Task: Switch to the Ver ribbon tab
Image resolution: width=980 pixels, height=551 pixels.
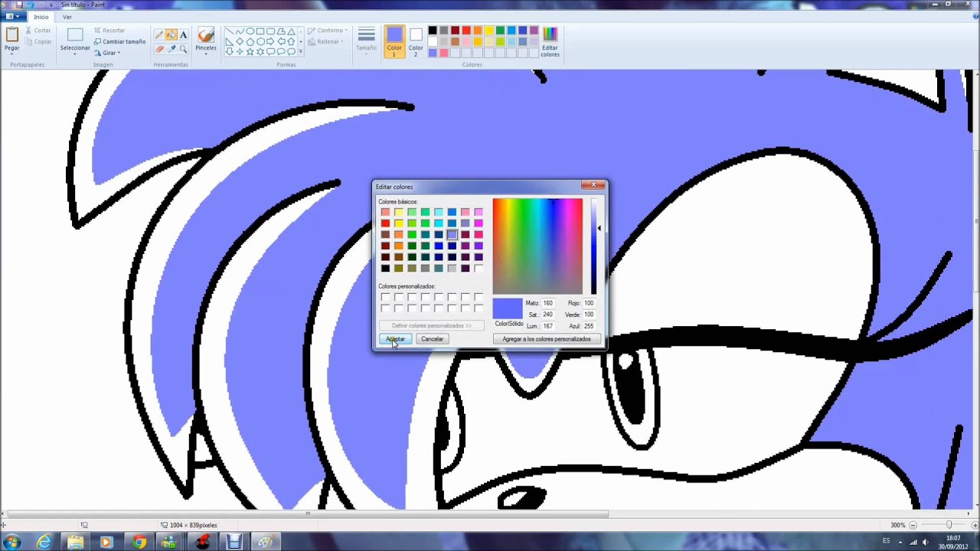Action: point(67,17)
